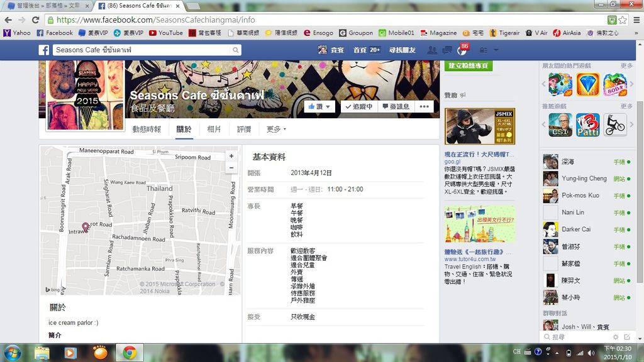Select the Seasons Cafe browser tab

pos(139,6)
